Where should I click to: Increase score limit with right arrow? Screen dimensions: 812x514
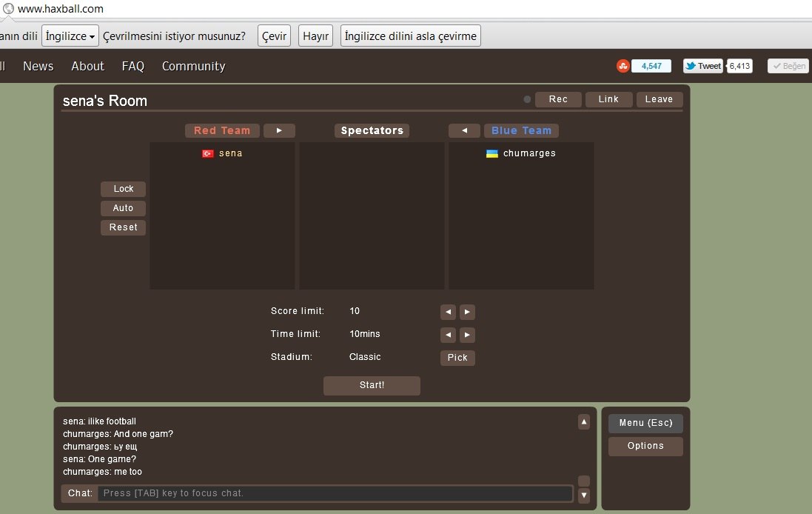pos(467,312)
